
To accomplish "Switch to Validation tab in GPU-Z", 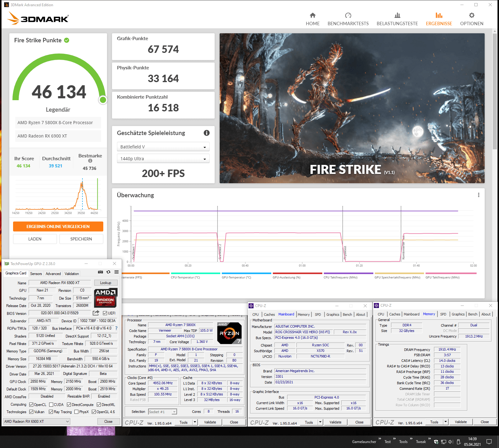I will (x=72, y=274).
